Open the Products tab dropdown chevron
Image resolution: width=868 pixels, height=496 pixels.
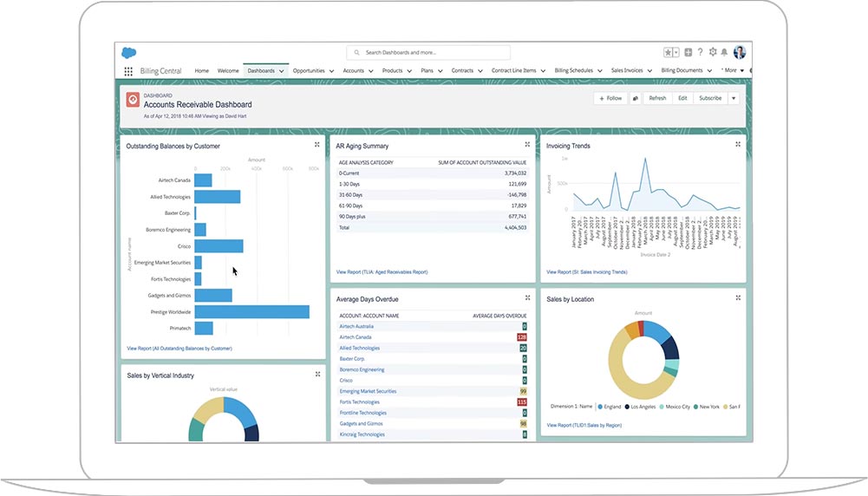409,71
